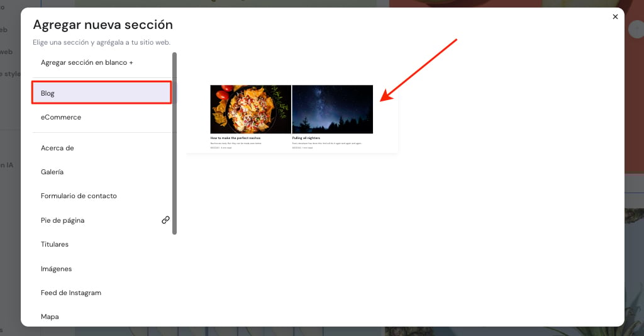This screenshot has width=644, height=336.
Task: Click the link icon beside Pie de página
Action: 165,220
